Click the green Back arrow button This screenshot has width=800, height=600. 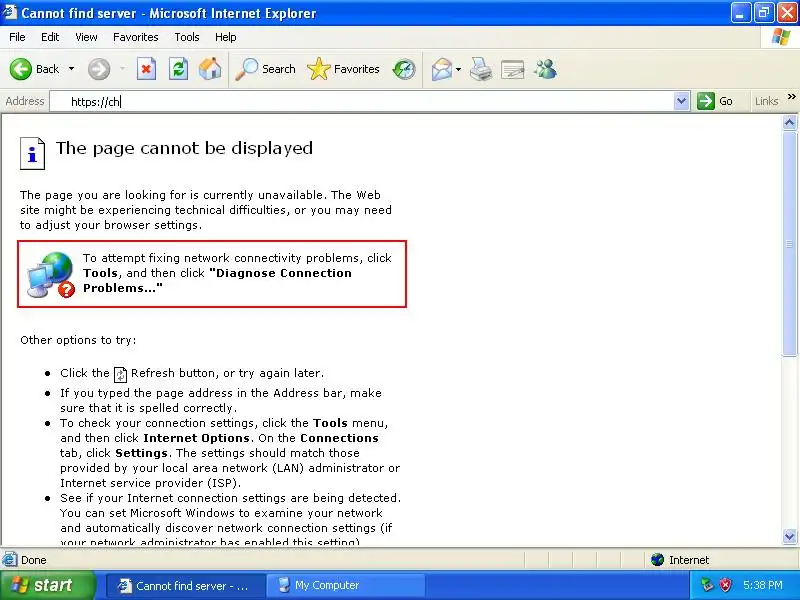pyautogui.click(x=21, y=69)
